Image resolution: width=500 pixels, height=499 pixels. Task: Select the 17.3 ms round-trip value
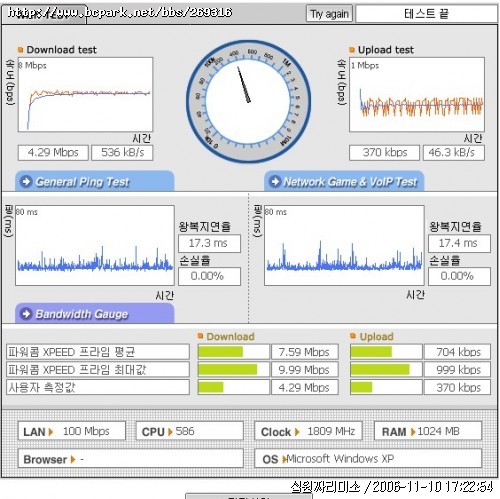(209, 243)
